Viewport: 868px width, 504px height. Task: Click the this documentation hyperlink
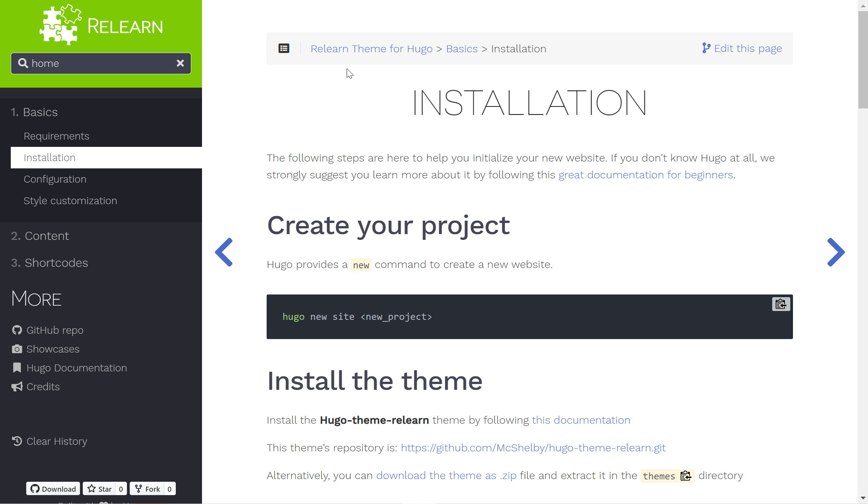click(581, 420)
